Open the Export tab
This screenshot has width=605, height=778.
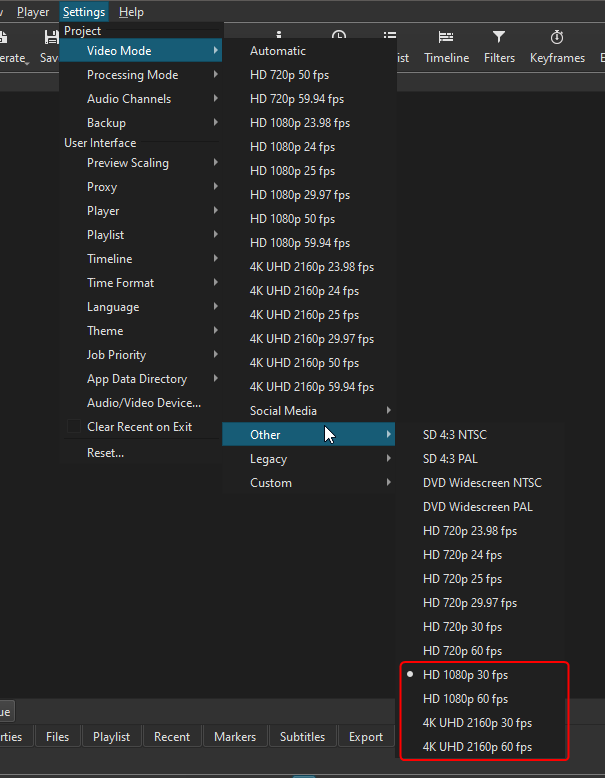[x=365, y=737]
